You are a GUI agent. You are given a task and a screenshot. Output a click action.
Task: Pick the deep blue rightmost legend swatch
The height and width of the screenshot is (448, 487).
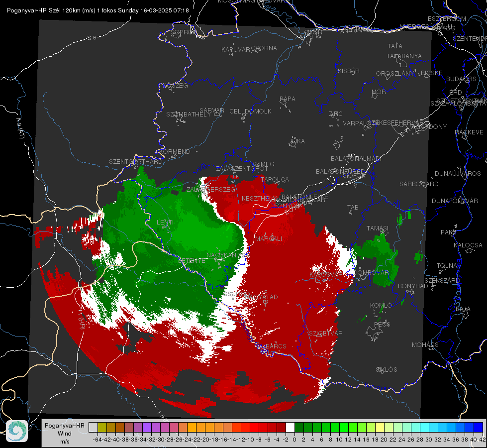479,428
